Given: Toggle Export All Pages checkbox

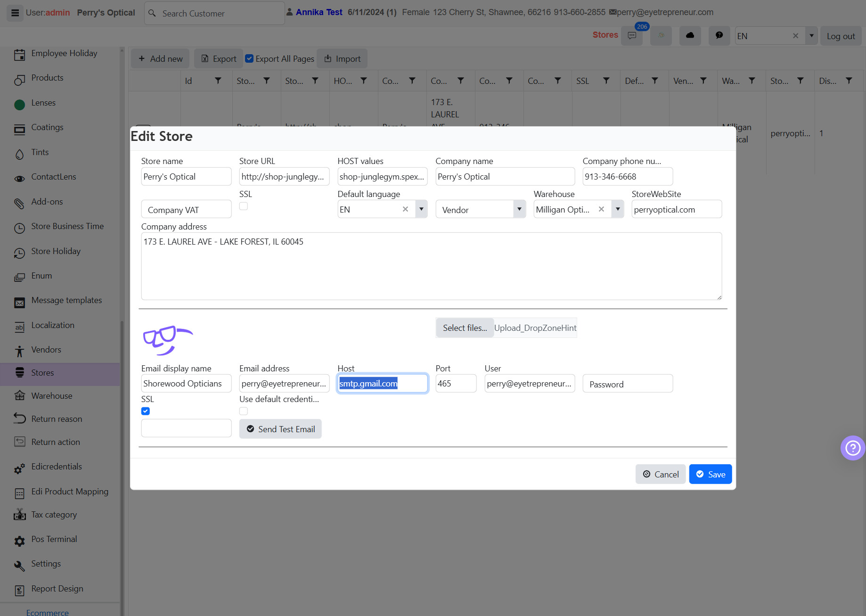Looking at the screenshot, I should click(x=249, y=58).
